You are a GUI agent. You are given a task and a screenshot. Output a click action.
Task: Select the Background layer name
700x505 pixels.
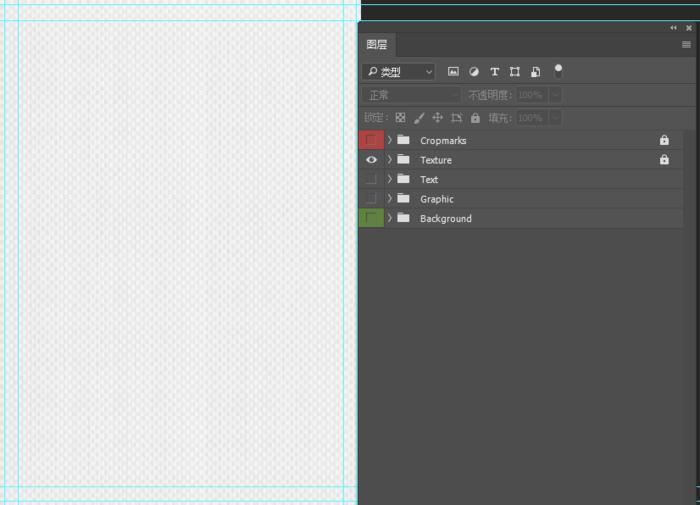(x=446, y=218)
